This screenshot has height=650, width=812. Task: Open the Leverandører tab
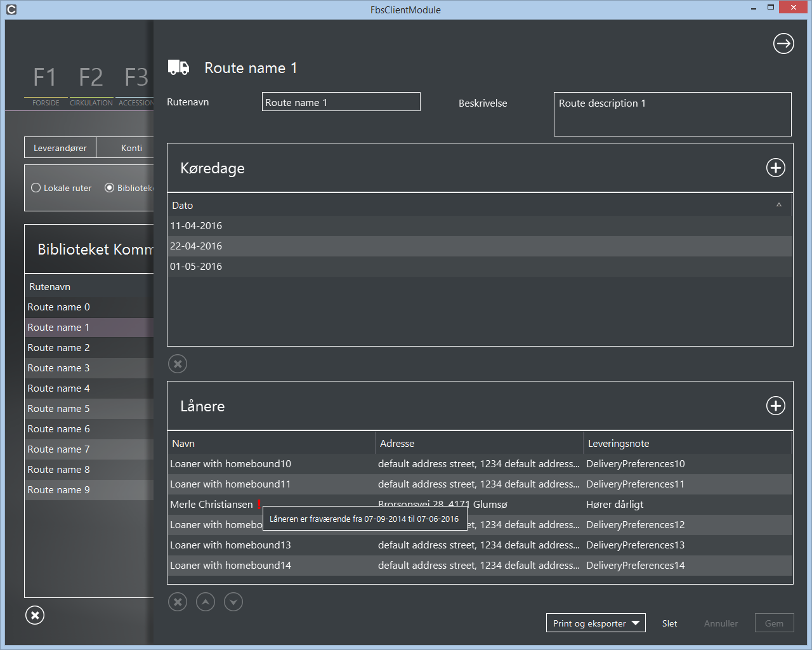pos(60,148)
